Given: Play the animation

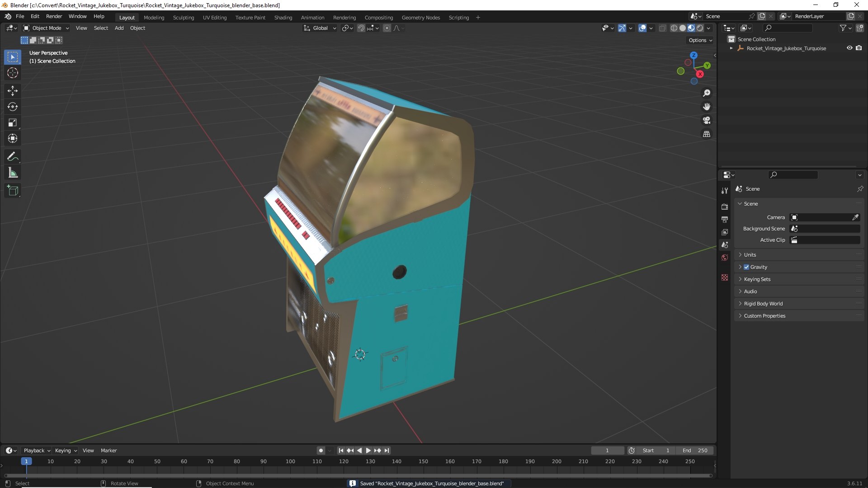Looking at the screenshot, I should (x=368, y=450).
